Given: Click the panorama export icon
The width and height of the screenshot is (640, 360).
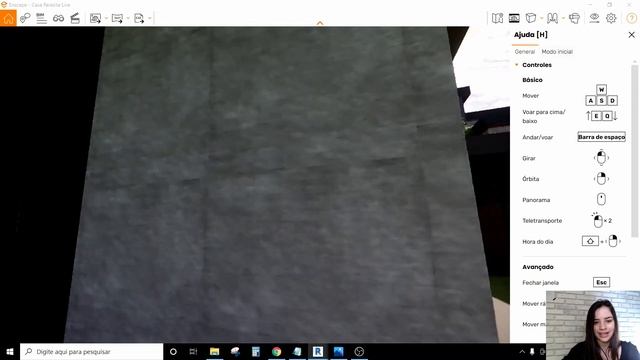Looking at the screenshot, I should 117,18.
